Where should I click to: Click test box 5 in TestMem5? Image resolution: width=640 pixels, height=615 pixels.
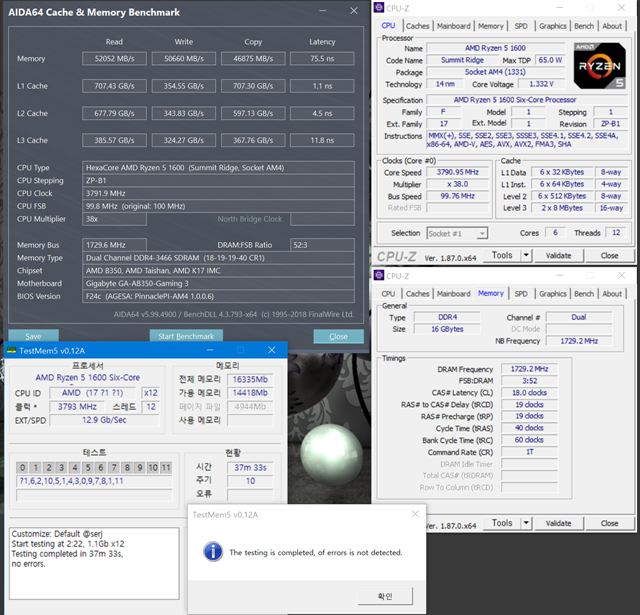(88, 468)
